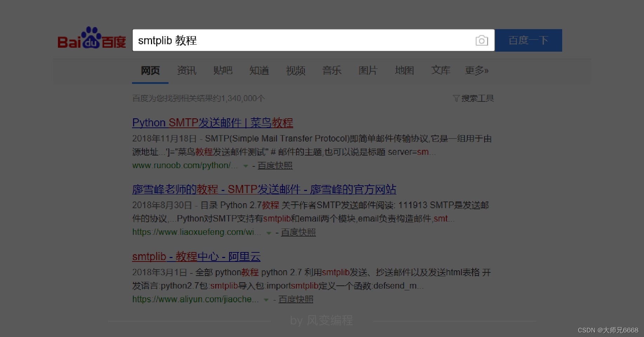Expand the 更多» menu
Viewport: 644px width, 337px height.
click(x=477, y=71)
